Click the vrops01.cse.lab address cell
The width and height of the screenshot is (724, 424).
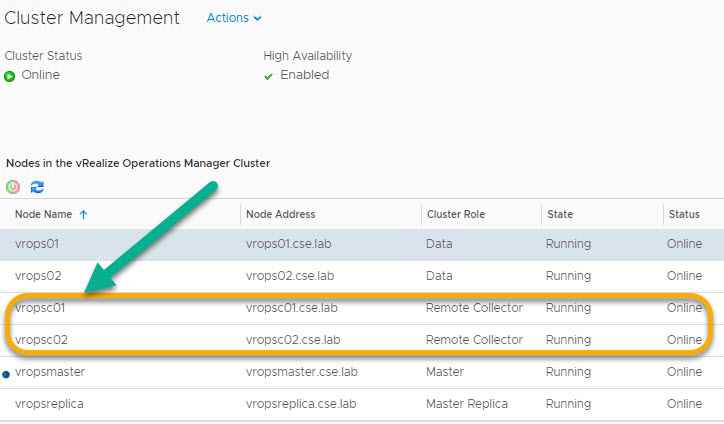coord(289,243)
